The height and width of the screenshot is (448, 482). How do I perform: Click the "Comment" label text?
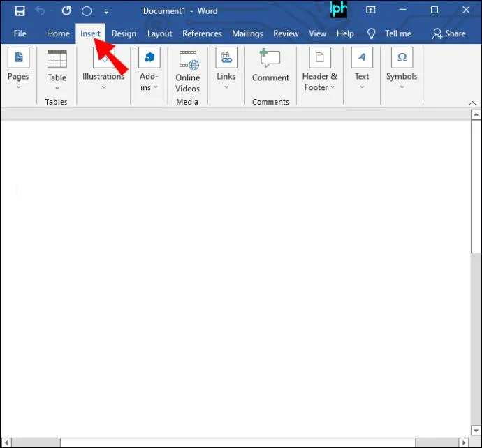(x=270, y=77)
